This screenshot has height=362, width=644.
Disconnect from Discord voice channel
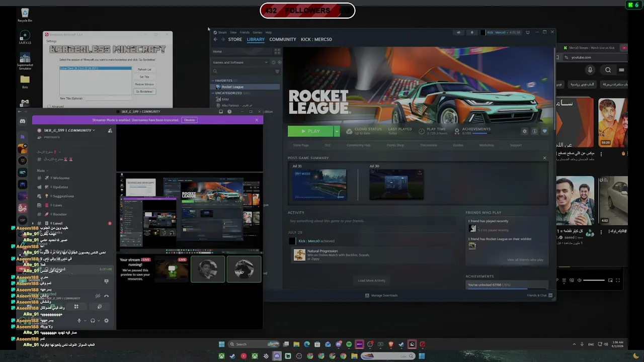[106, 296]
